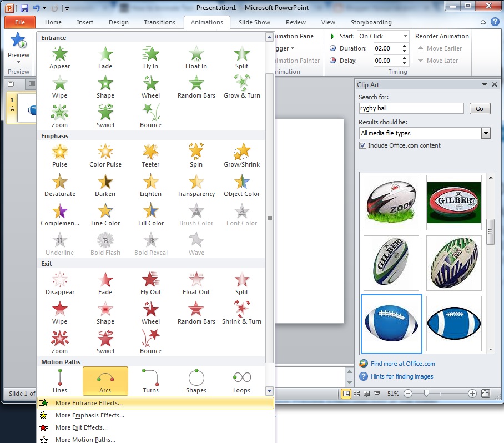Click the Preview button
This screenshot has width=504, height=443.
(x=18, y=44)
